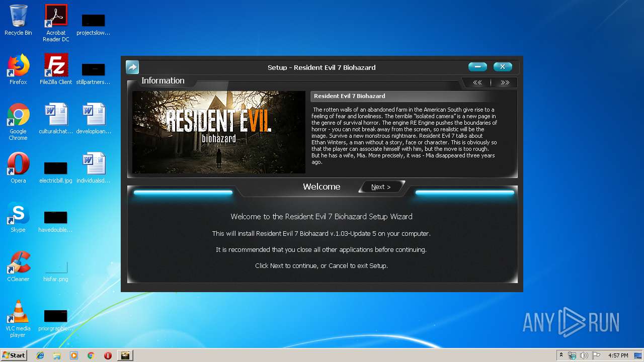Viewport: 644px width, 362px height.
Task: Open Internet Explorer from the taskbar
Action: [40, 355]
